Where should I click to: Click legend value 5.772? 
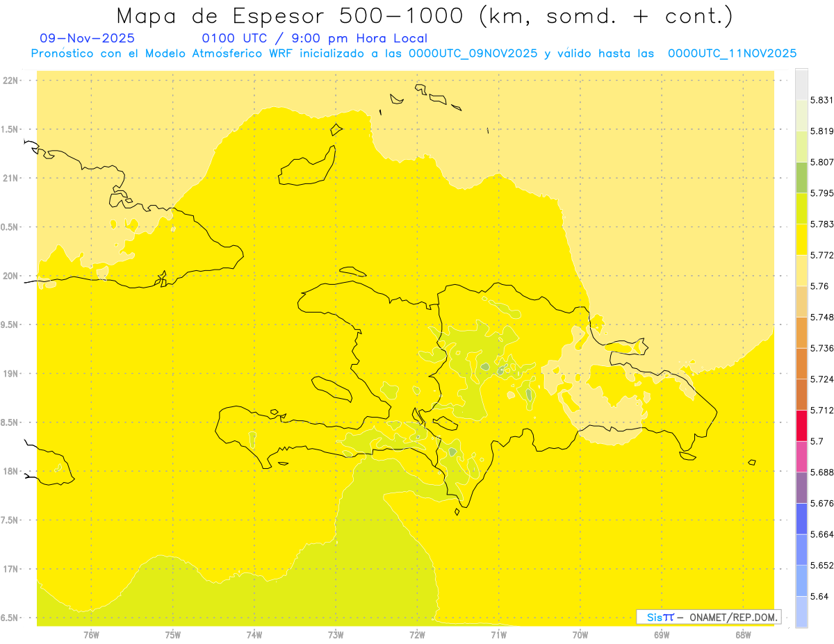pos(821,255)
